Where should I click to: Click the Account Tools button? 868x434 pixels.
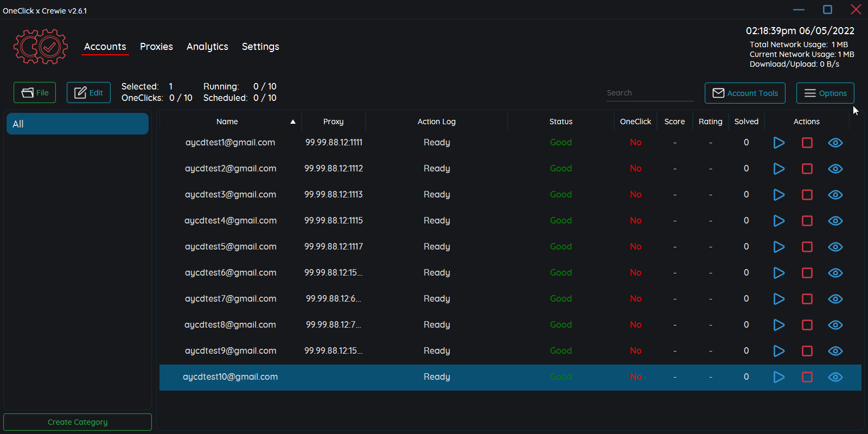pos(744,93)
